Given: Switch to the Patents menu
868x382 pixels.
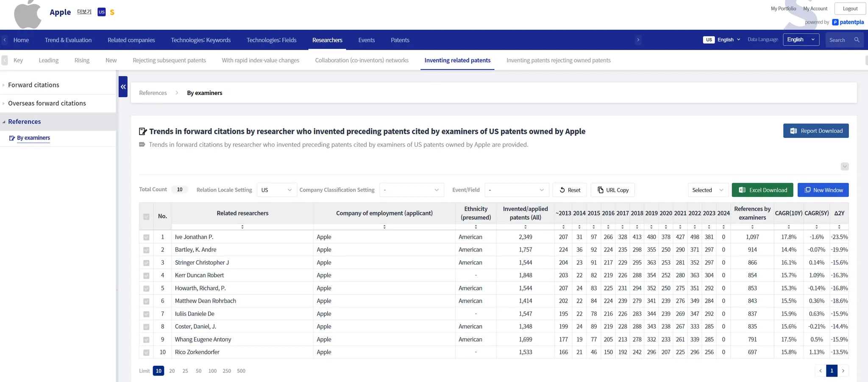Looking at the screenshot, I should pos(400,40).
